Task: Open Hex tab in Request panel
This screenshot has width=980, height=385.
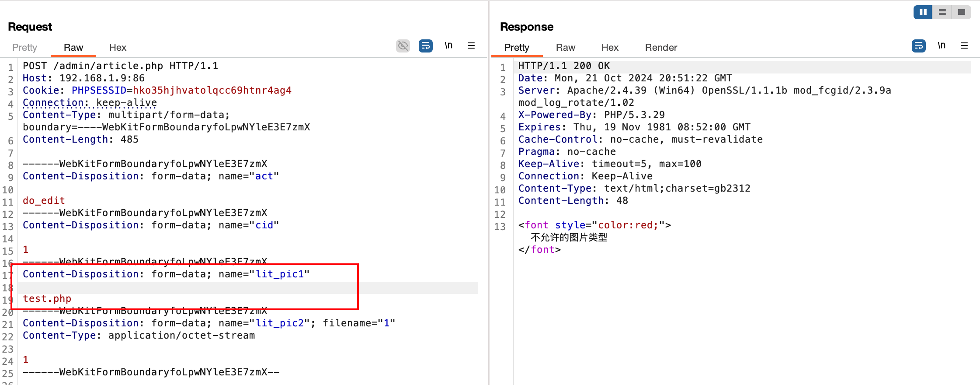Action: 118,47
